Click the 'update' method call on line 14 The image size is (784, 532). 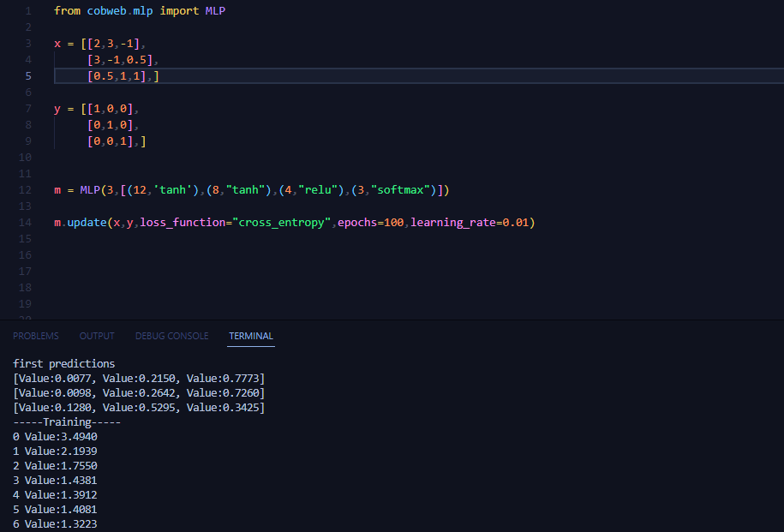[x=87, y=223]
